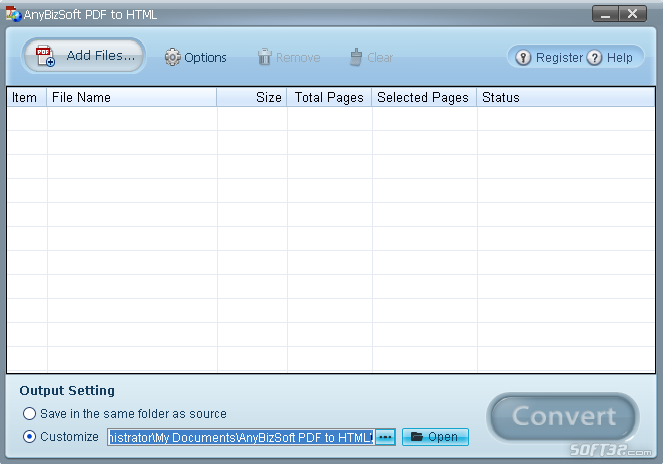Click the Selected Pages column header
This screenshot has height=464, width=663.
[x=424, y=98]
